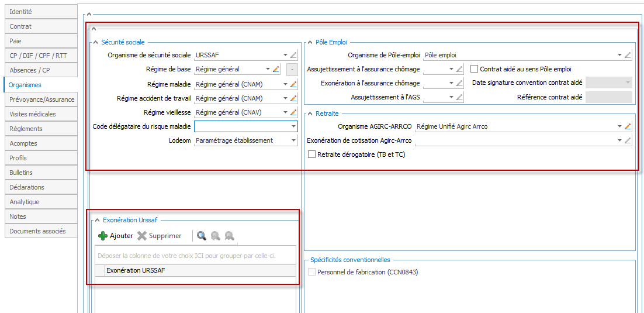Open Code délégataire du risque maladie dropdown

coord(294,126)
